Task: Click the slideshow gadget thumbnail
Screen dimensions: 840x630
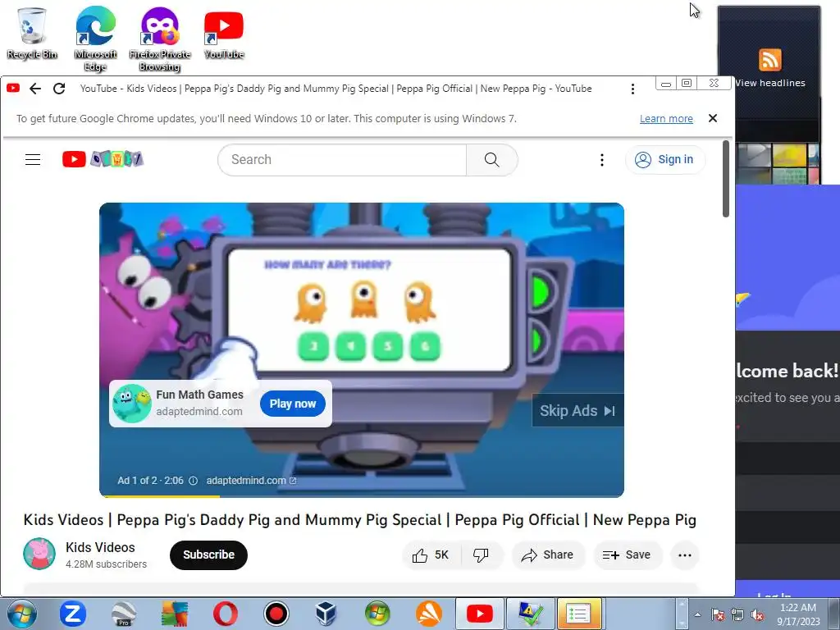Action: point(778,163)
